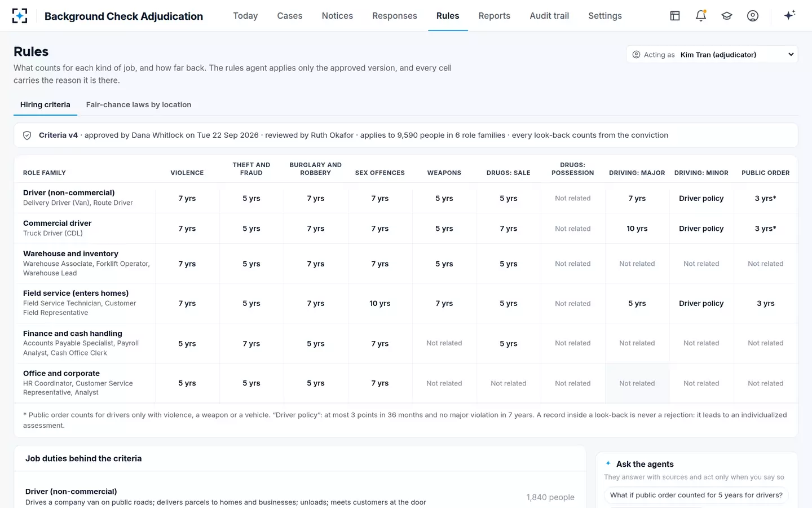Select Field service Sex Offences '10 yrs' cell

[x=380, y=303]
